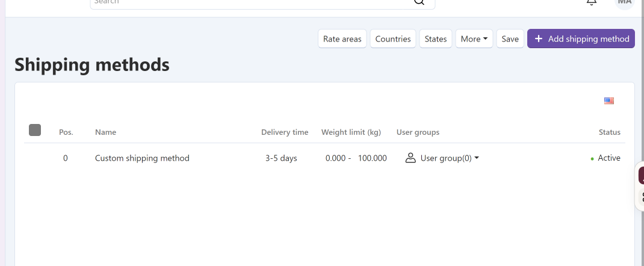Image resolution: width=644 pixels, height=266 pixels.
Task: Click the Save button
Action: 510,39
